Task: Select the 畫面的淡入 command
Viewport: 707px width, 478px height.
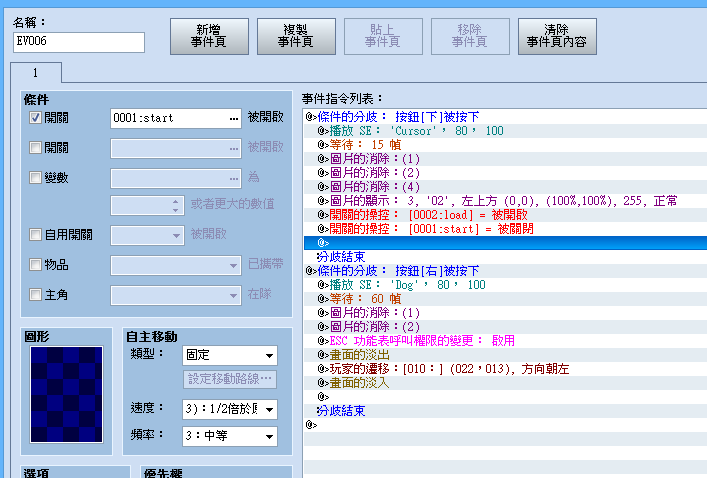Action: point(505,383)
